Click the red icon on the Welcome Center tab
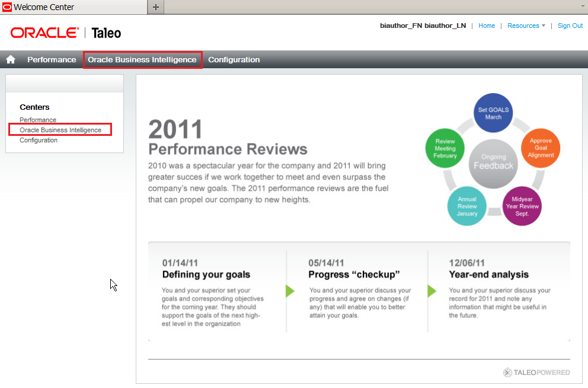Image resolution: width=588 pixels, height=388 pixels. point(8,8)
